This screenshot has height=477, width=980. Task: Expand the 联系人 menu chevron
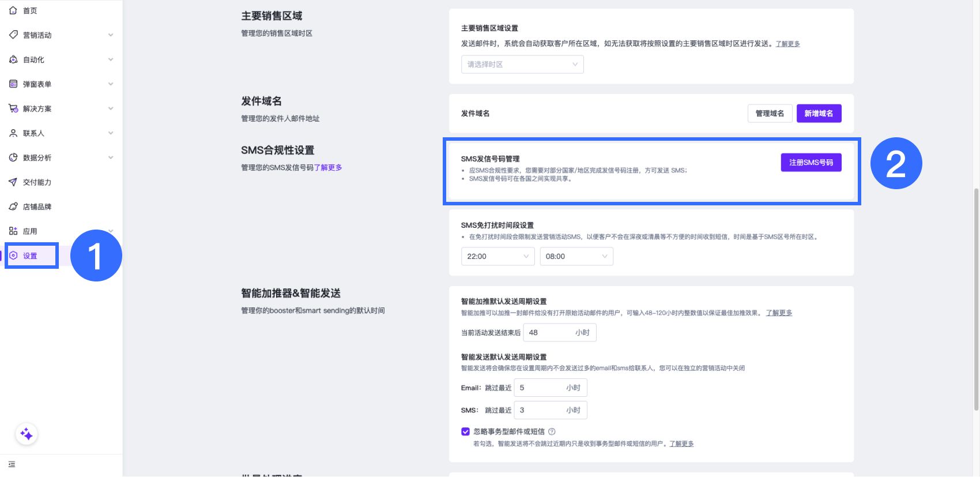click(x=111, y=133)
